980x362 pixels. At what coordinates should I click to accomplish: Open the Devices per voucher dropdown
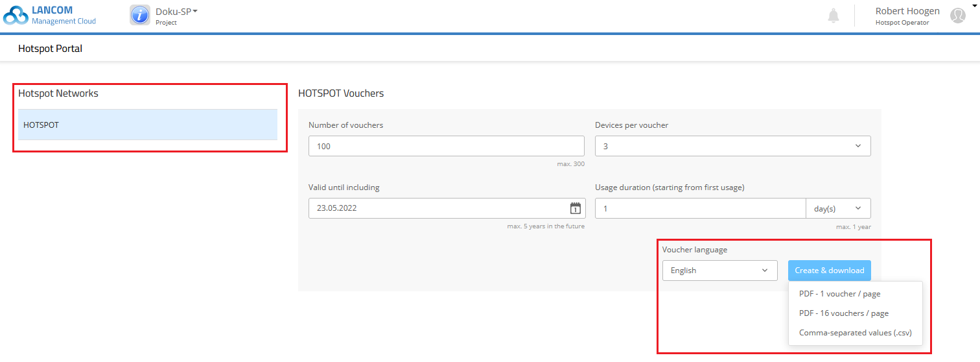point(732,146)
